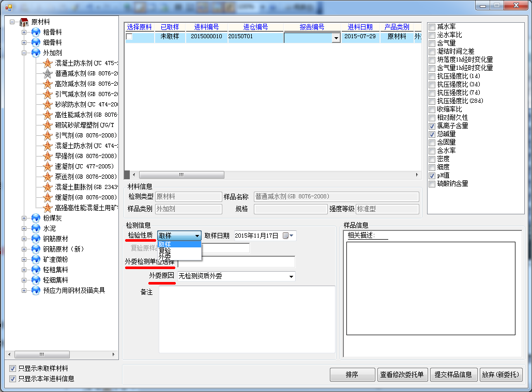
Task: Click the 排序 button
Action: tap(352, 375)
